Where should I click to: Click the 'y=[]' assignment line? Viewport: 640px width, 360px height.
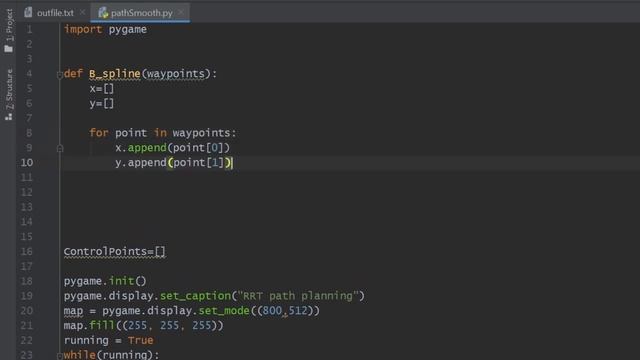102,104
